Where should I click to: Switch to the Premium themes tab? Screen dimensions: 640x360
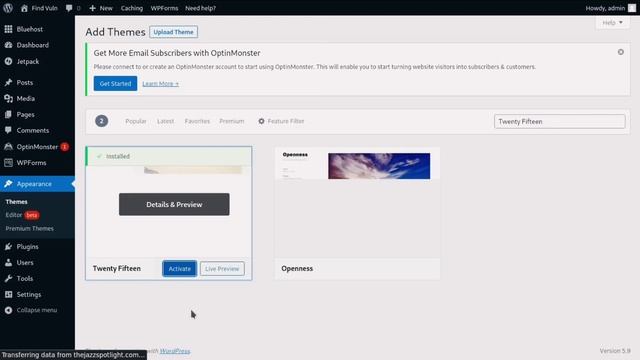231,121
